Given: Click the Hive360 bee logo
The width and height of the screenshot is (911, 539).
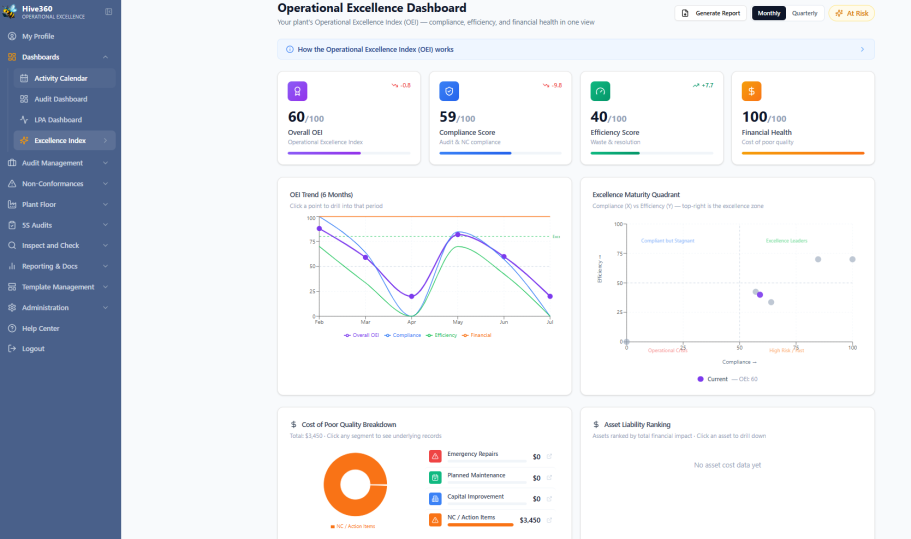Looking at the screenshot, I should click(10, 11).
